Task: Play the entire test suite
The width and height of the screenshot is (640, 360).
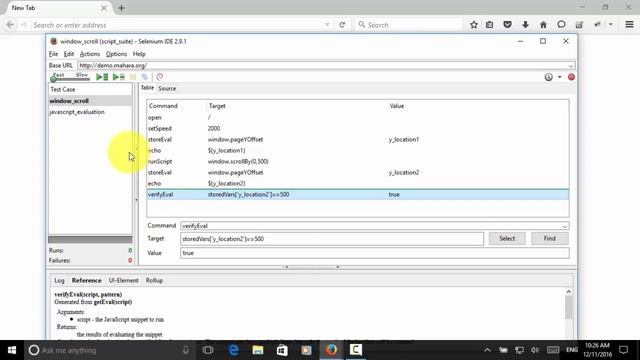Action: 102,77
